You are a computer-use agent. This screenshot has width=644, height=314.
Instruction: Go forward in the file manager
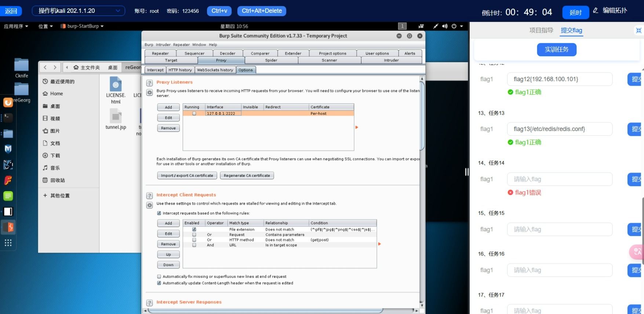pos(55,67)
